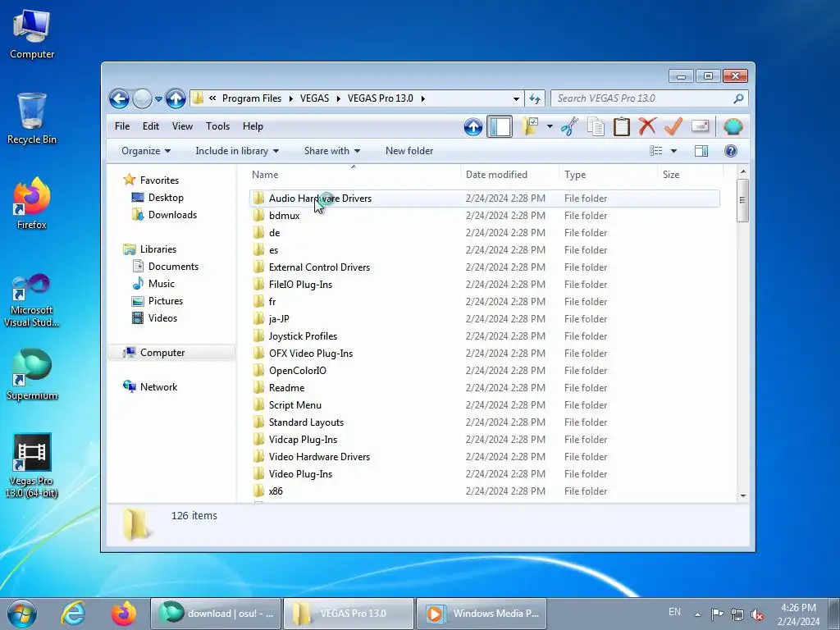Open the Include in library dropdown
The height and width of the screenshot is (630, 840).
coord(237,151)
